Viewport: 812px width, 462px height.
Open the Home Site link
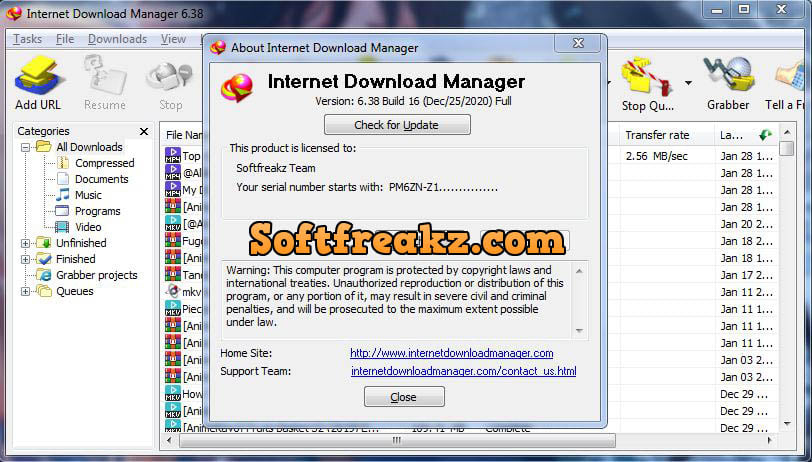(x=452, y=353)
